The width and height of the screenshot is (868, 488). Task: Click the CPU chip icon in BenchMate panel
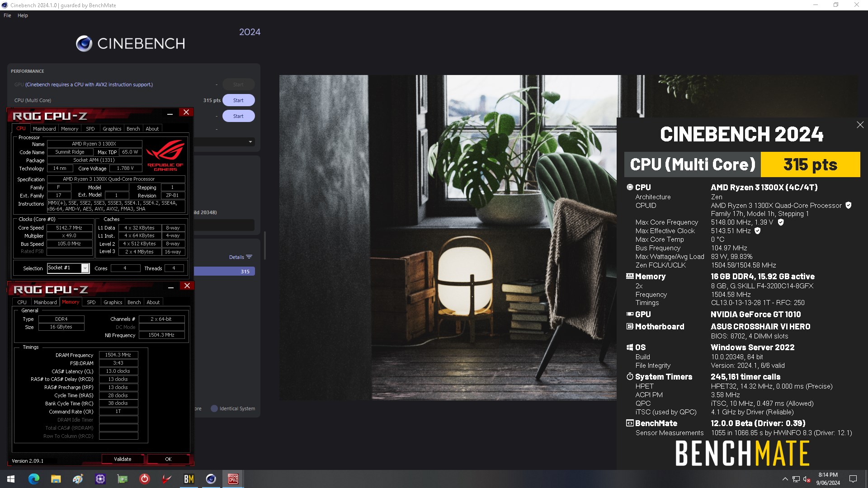630,187
